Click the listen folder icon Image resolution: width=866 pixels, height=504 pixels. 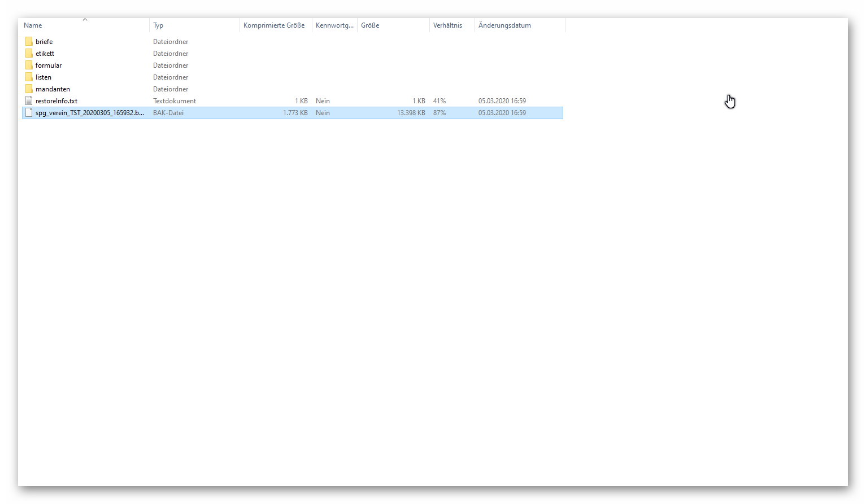[29, 77]
